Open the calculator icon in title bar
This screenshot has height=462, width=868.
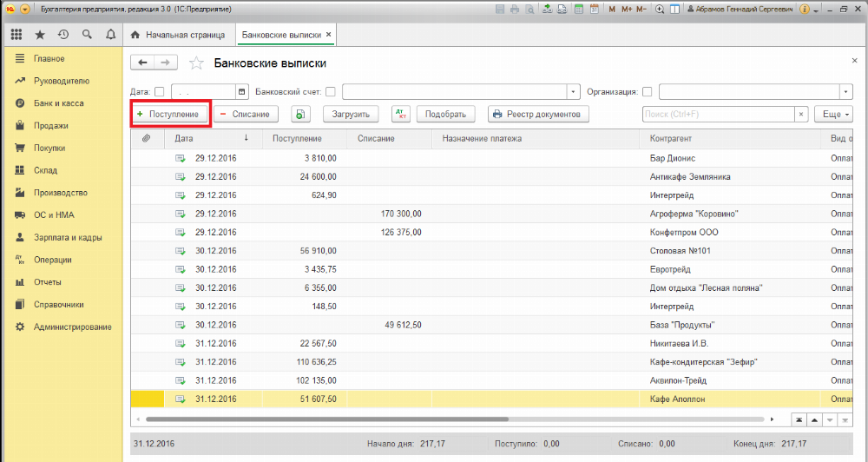click(576, 9)
